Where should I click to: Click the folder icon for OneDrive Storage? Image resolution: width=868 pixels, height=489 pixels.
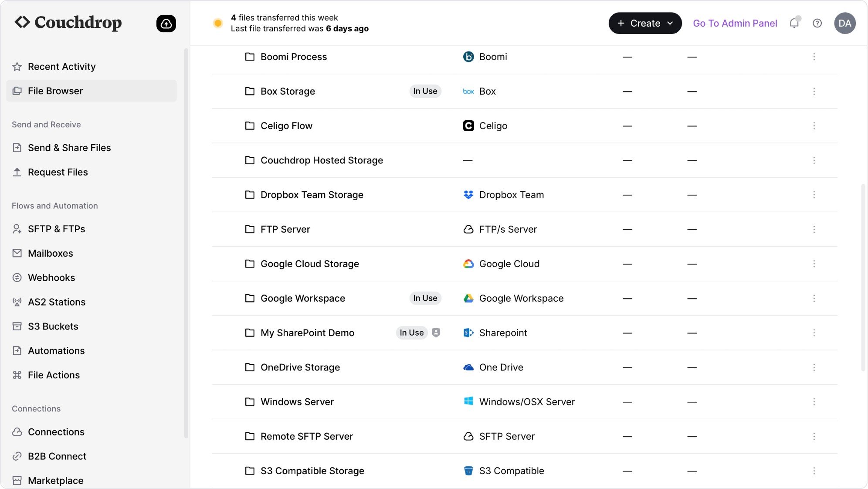point(250,367)
